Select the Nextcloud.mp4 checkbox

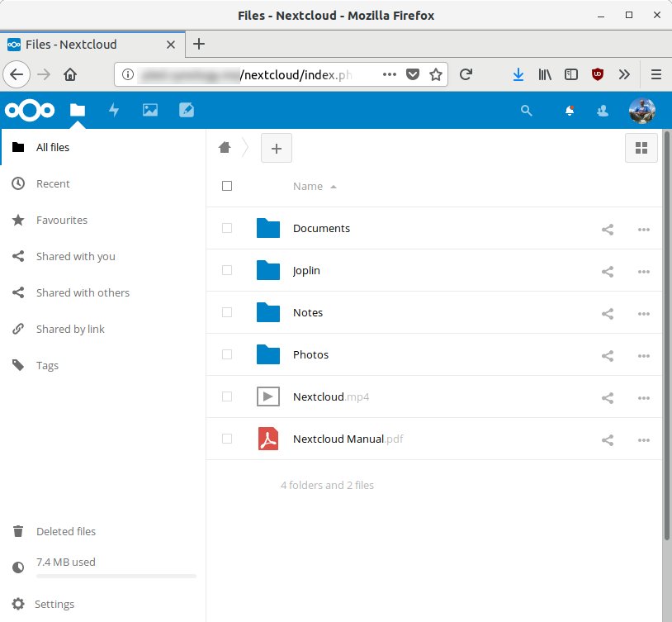coord(227,396)
